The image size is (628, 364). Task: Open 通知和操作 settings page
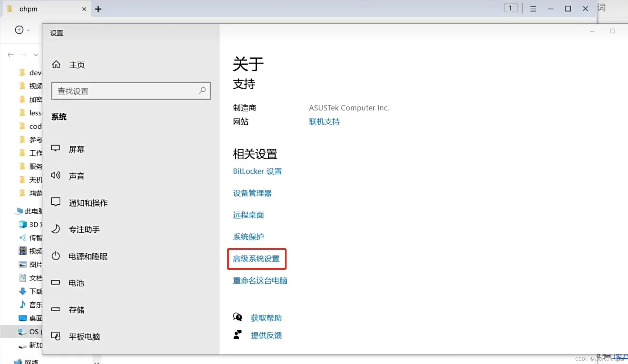[x=88, y=203]
